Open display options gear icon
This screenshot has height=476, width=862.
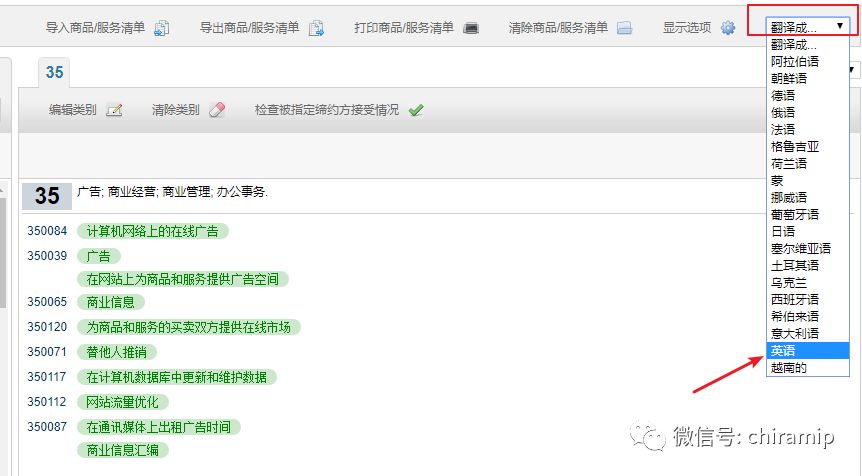pos(728,27)
